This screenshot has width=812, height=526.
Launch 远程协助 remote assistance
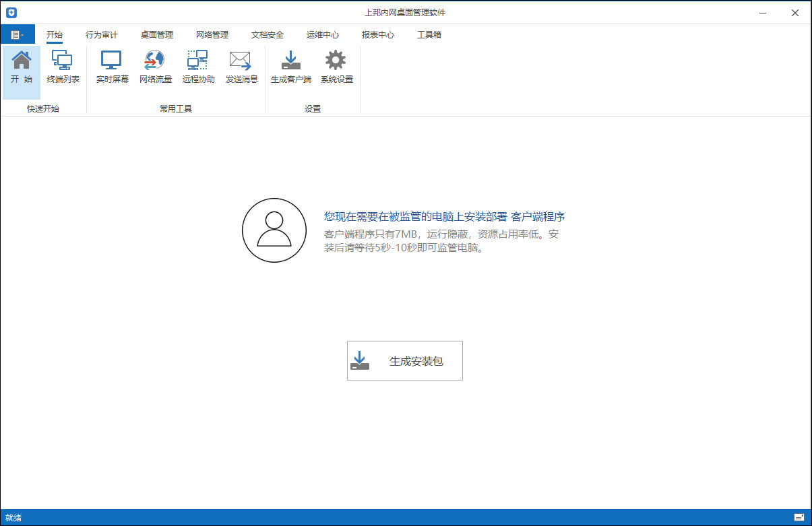(x=198, y=67)
